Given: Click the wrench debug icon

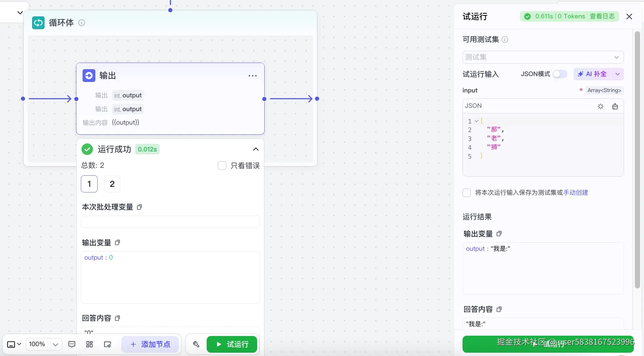Looking at the screenshot, I should point(196,344).
